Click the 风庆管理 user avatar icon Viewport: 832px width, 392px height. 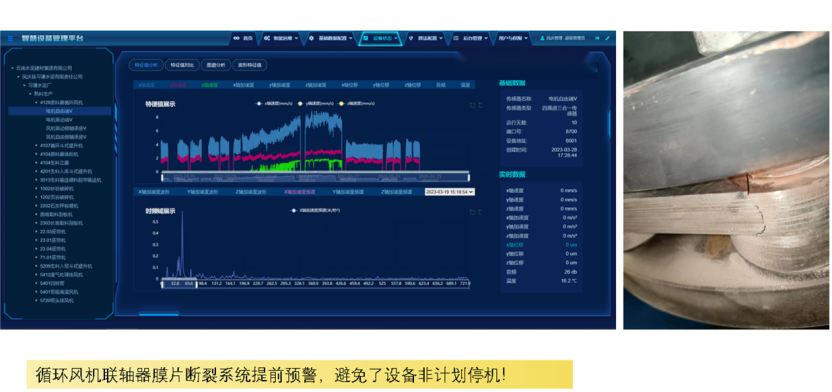(542, 38)
